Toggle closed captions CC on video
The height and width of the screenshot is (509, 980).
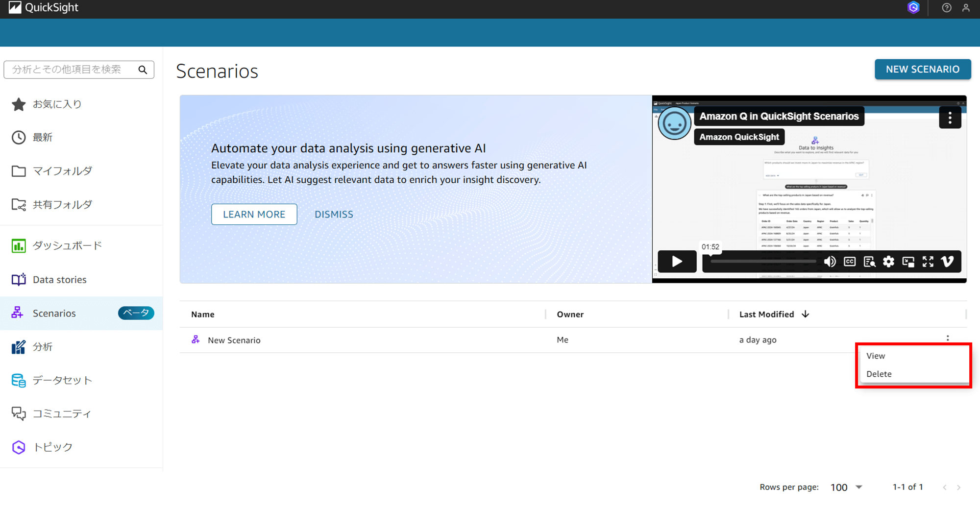(850, 262)
